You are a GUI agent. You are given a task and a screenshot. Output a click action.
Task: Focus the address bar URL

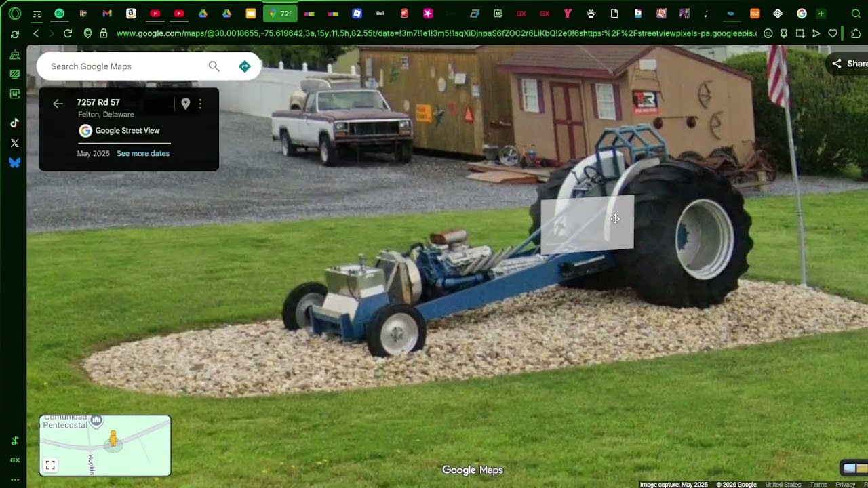coord(436,33)
